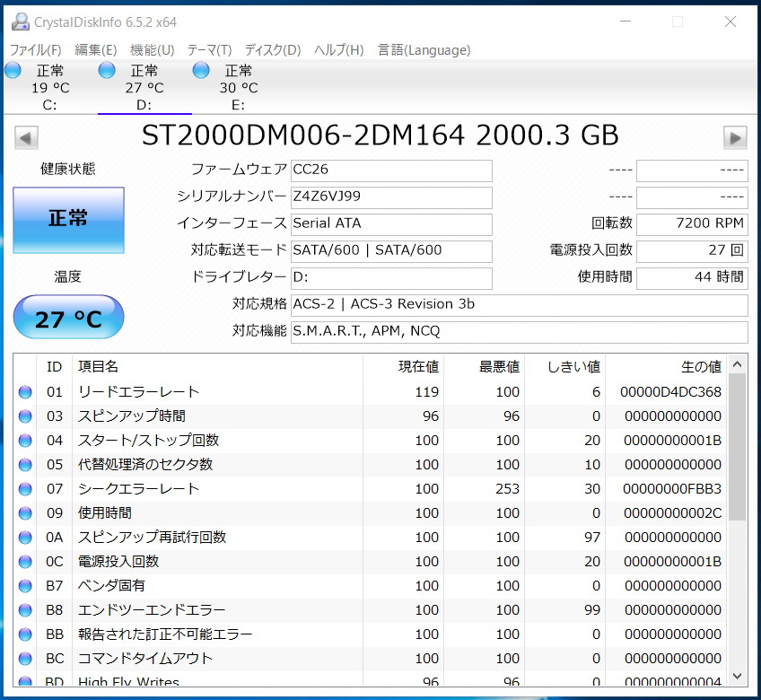
Task: Select the 代替処理済のセクタ数 attribute name
Action: coord(145,465)
